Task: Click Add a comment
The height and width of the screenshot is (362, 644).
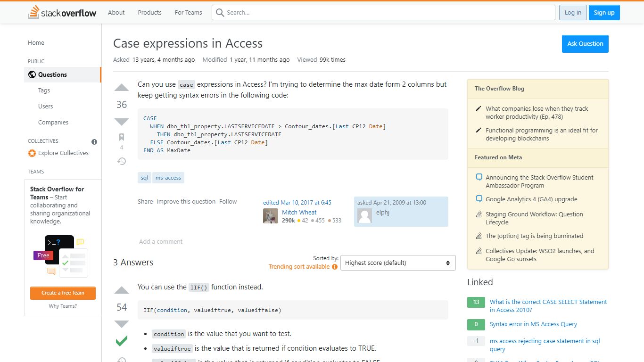Action: (x=161, y=242)
